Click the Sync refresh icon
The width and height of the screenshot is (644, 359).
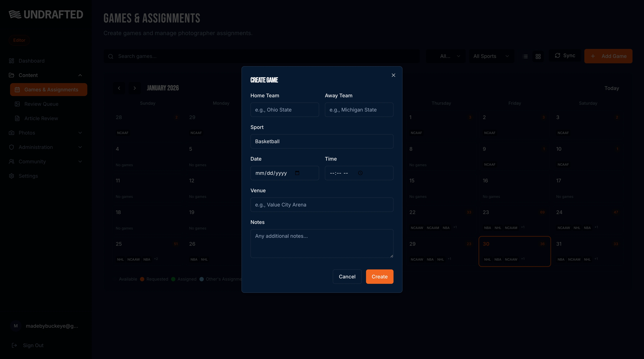[557, 56]
